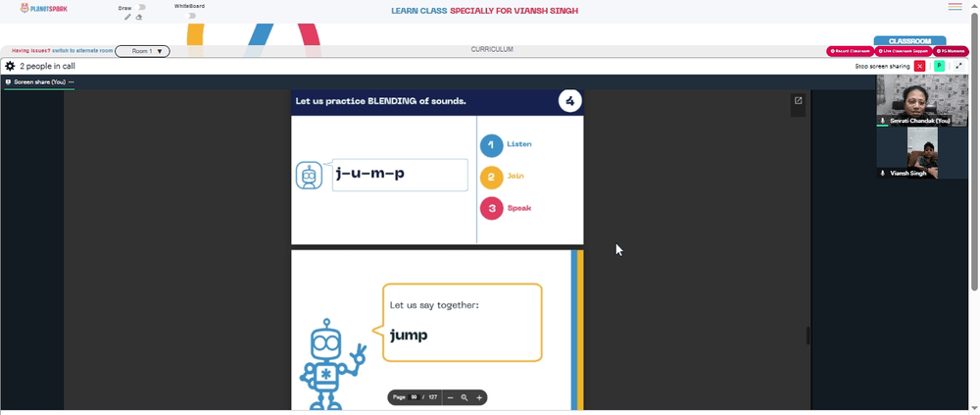
Task: Expand the call to fullscreen
Action: (x=958, y=66)
